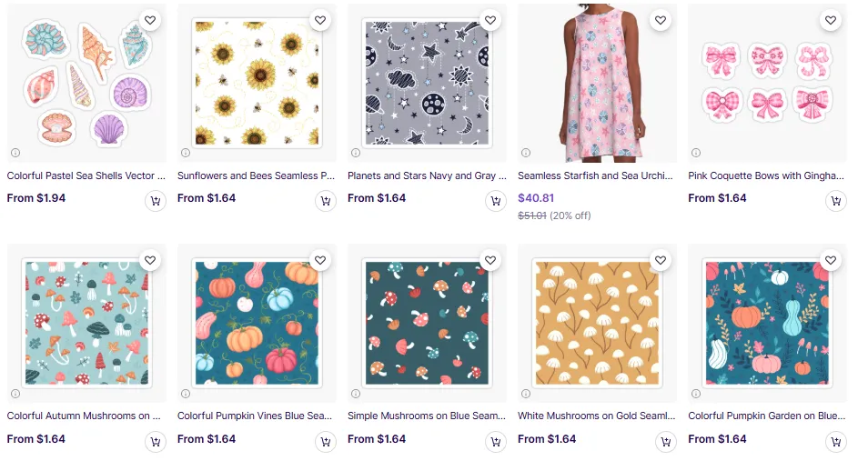Heart the Colorful Pumpkin Garden product
This screenshot has height=461, width=868.
(x=831, y=260)
